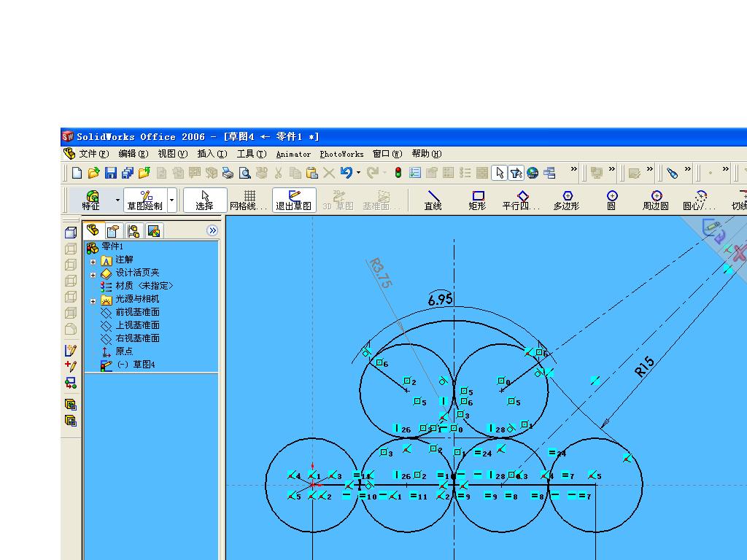The height and width of the screenshot is (560, 747).
Task: Open the 插入(I) menu
Action: (x=212, y=154)
